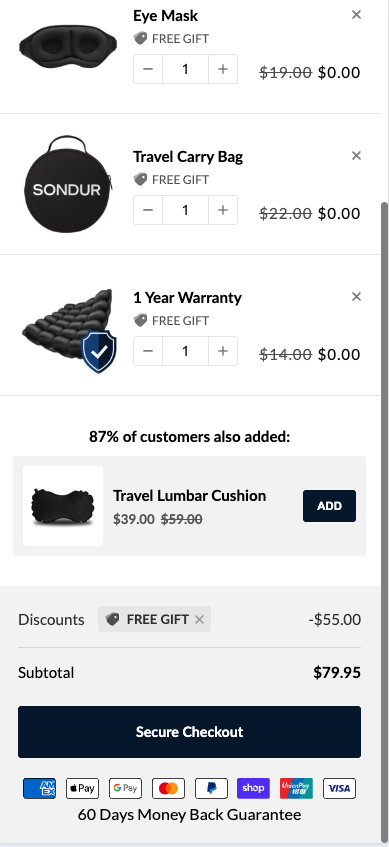Decrease 1 Year Warranty quantity
The image size is (389, 847).
[148, 351]
